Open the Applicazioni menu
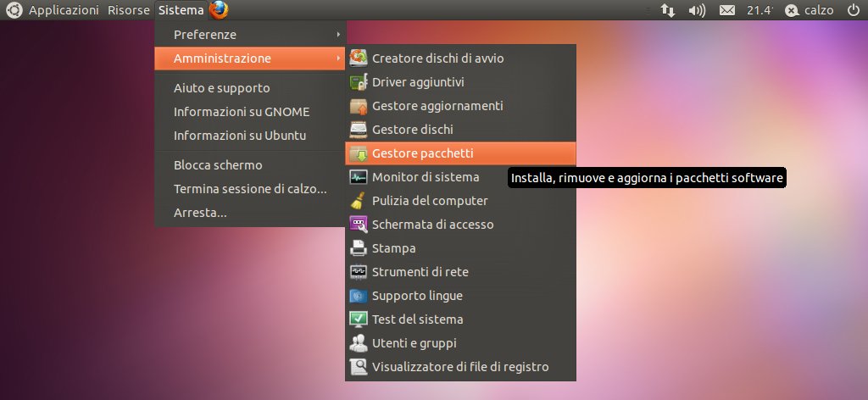This screenshot has width=868, height=400. (65, 10)
